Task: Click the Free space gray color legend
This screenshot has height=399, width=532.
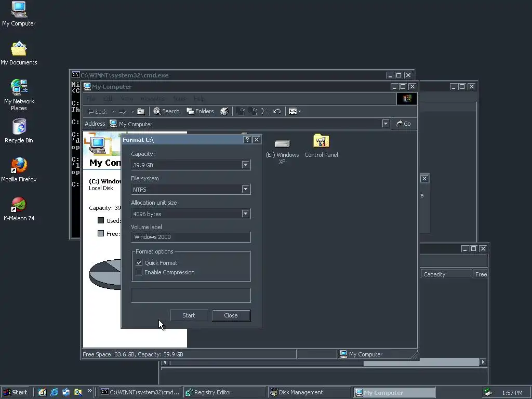Action: coord(101,233)
